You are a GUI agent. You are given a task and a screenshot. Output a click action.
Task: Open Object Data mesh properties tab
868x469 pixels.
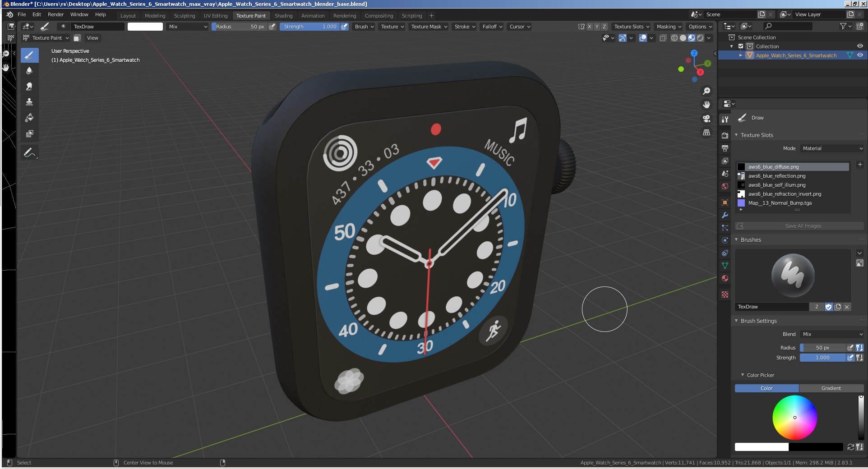coord(725,266)
